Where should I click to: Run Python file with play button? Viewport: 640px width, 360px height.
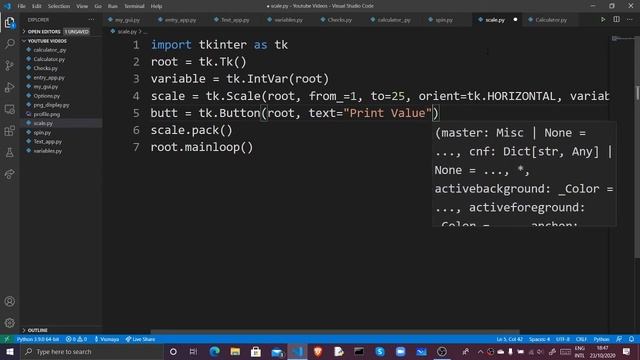[x=603, y=20]
